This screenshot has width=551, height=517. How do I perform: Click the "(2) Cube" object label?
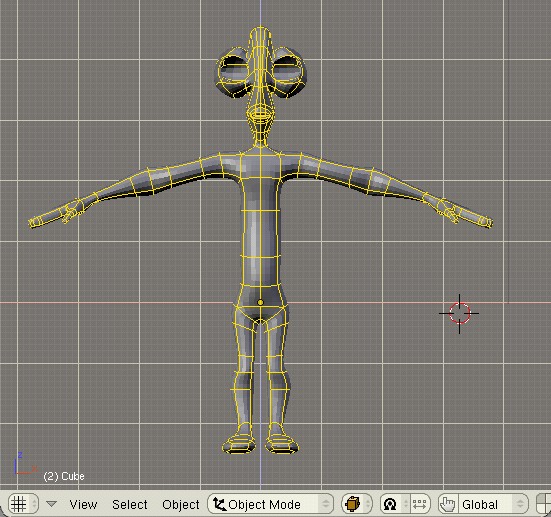[x=64, y=476]
